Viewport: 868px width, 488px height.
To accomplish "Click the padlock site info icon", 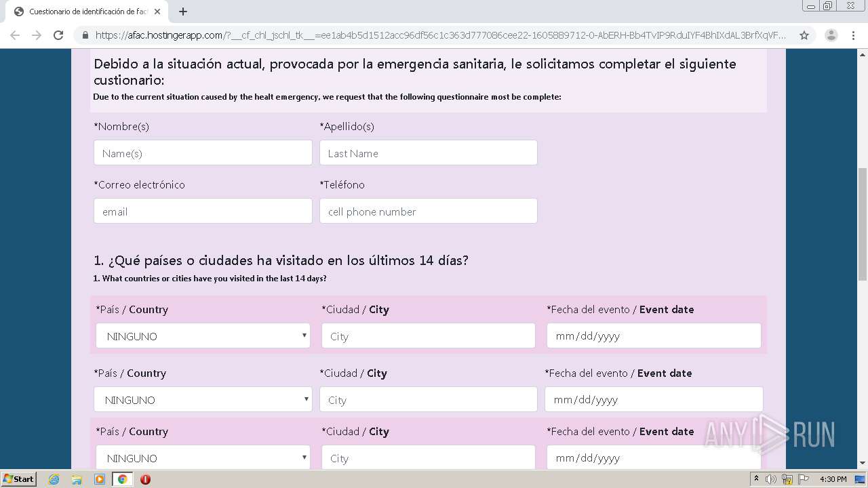I will [85, 35].
